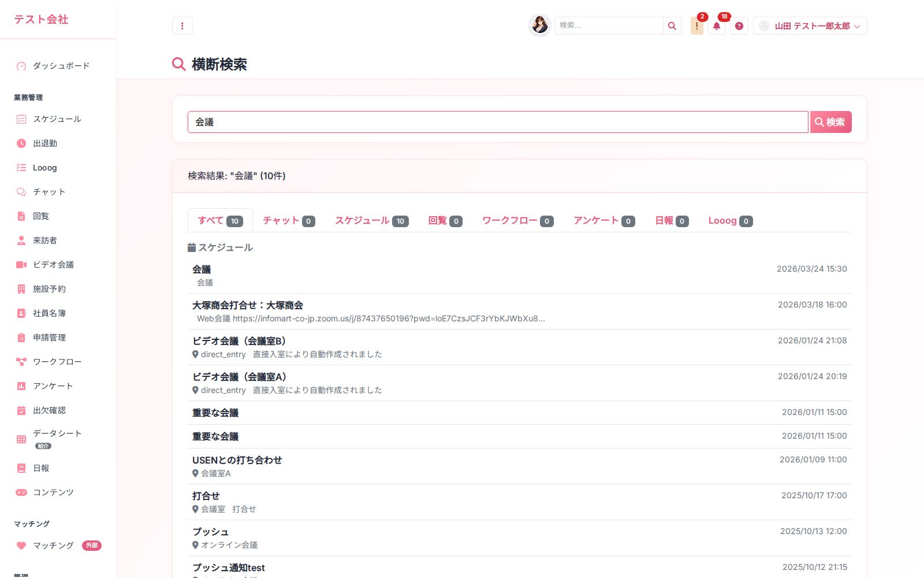
Task: Open the 社員名簿 sidebar icon
Action: point(21,313)
